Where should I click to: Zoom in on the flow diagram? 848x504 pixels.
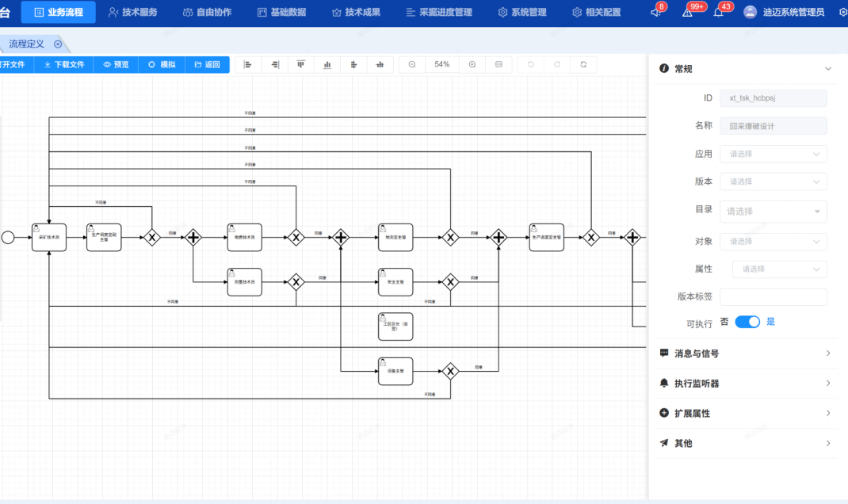click(472, 65)
